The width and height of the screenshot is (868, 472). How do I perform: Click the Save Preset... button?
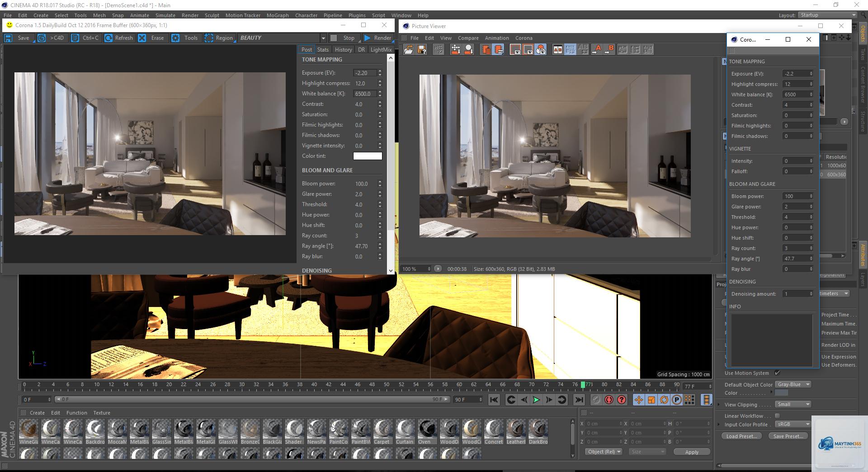point(788,436)
